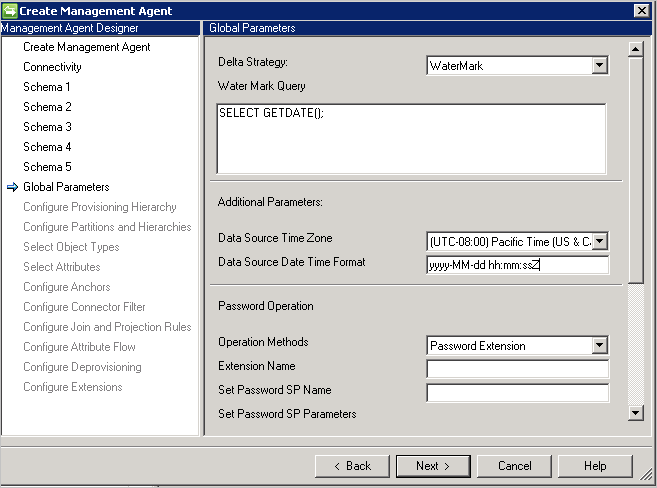Open the Schema 2 step
The height and width of the screenshot is (488, 657).
(47, 107)
